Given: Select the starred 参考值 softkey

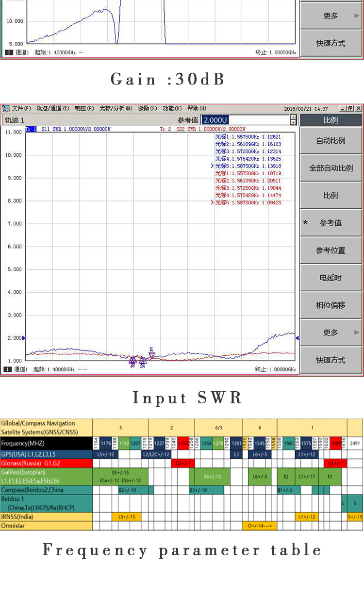Looking at the screenshot, I should tap(331, 223).
